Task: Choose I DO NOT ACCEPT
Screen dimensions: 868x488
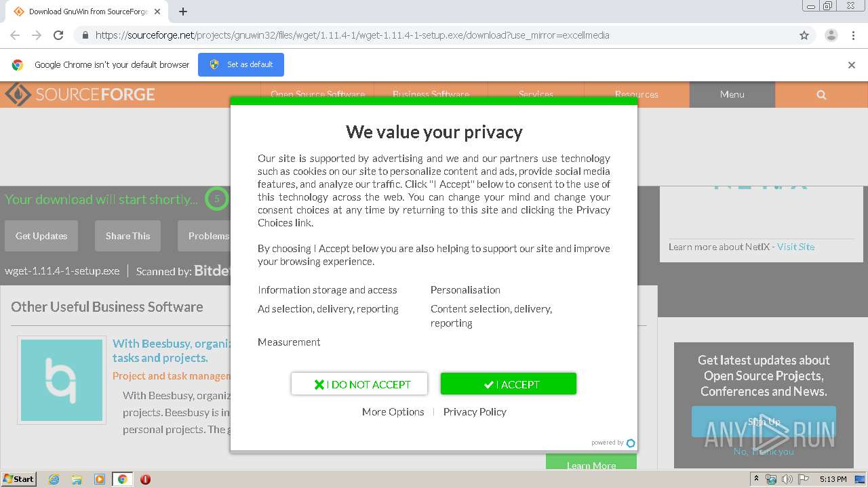Action: (x=359, y=384)
